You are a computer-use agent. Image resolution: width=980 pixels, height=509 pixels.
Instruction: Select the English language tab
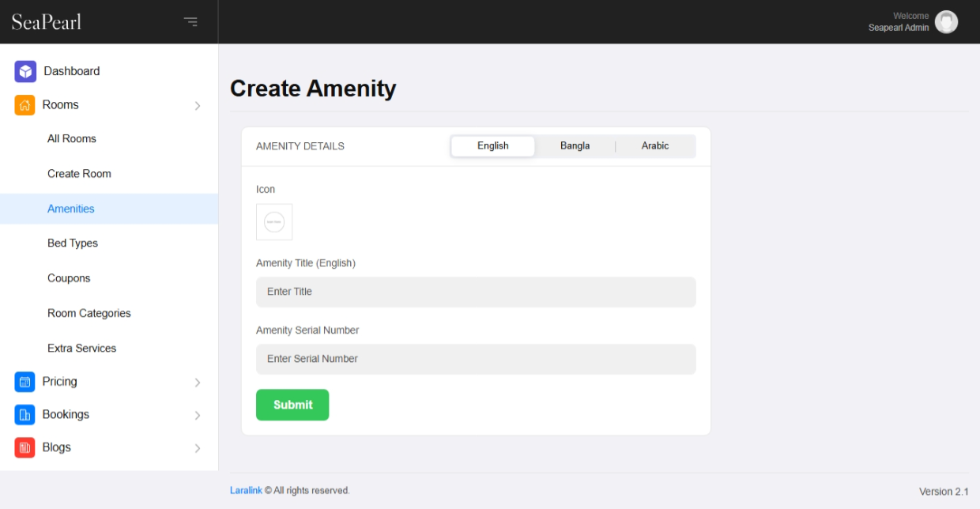(492, 146)
